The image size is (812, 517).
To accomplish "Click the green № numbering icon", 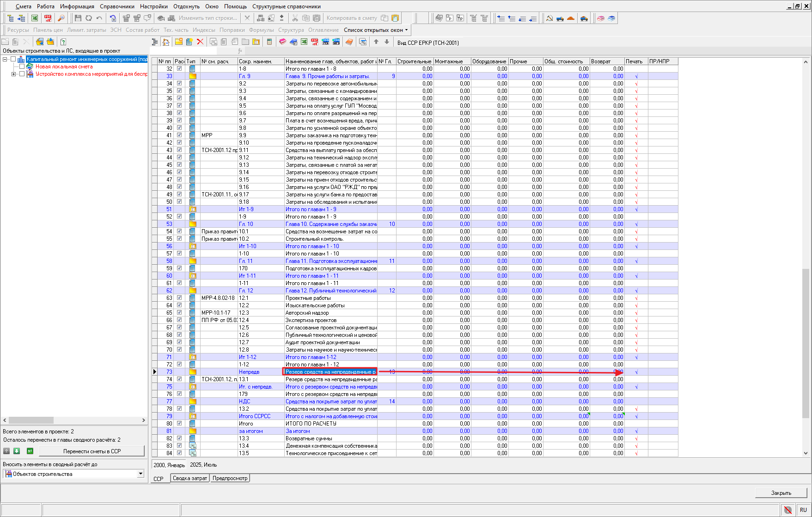I will (30, 451).
